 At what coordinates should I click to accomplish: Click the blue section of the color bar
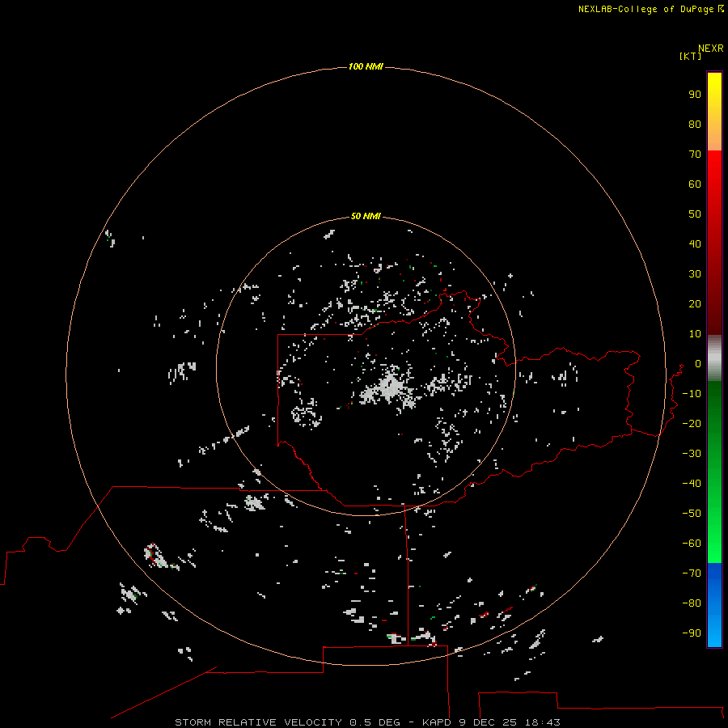coord(714,603)
